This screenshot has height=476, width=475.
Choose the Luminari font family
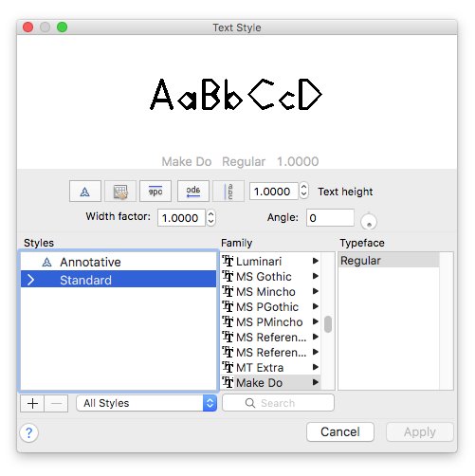tap(270, 262)
